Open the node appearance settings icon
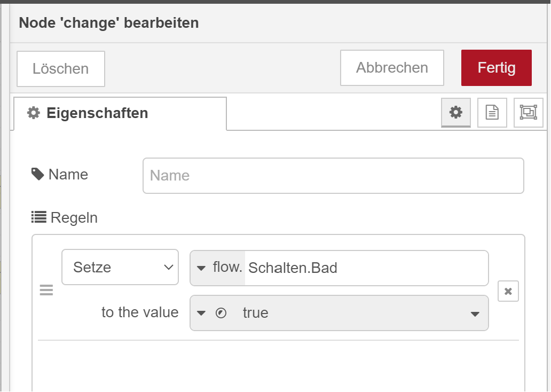 pos(528,113)
